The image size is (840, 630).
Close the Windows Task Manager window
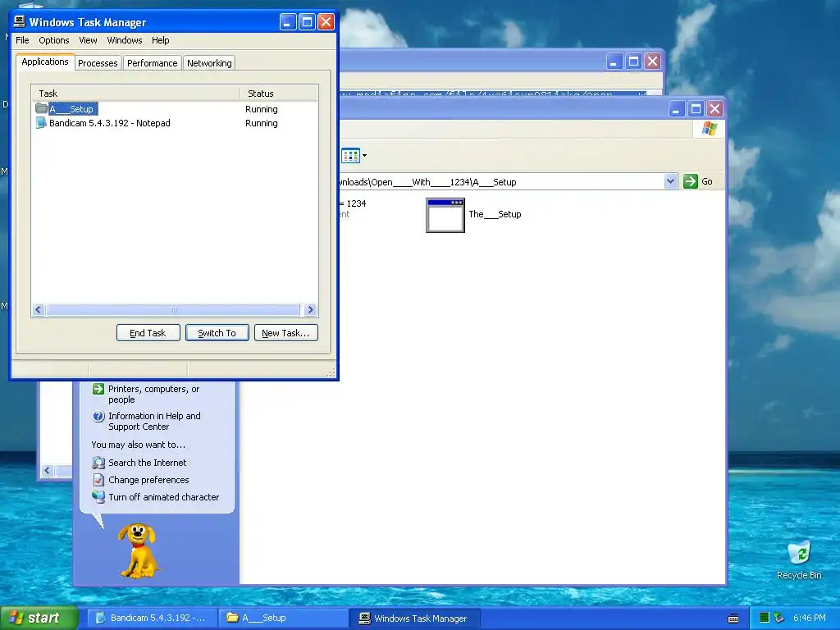tap(326, 22)
